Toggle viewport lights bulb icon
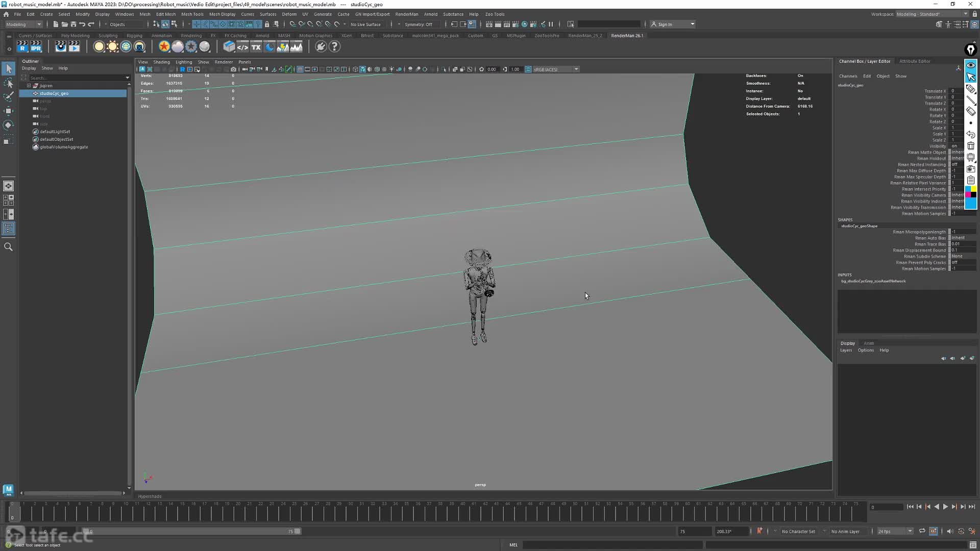The height and width of the screenshot is (551, 980). pyautogui.click(x=391, y=69)
